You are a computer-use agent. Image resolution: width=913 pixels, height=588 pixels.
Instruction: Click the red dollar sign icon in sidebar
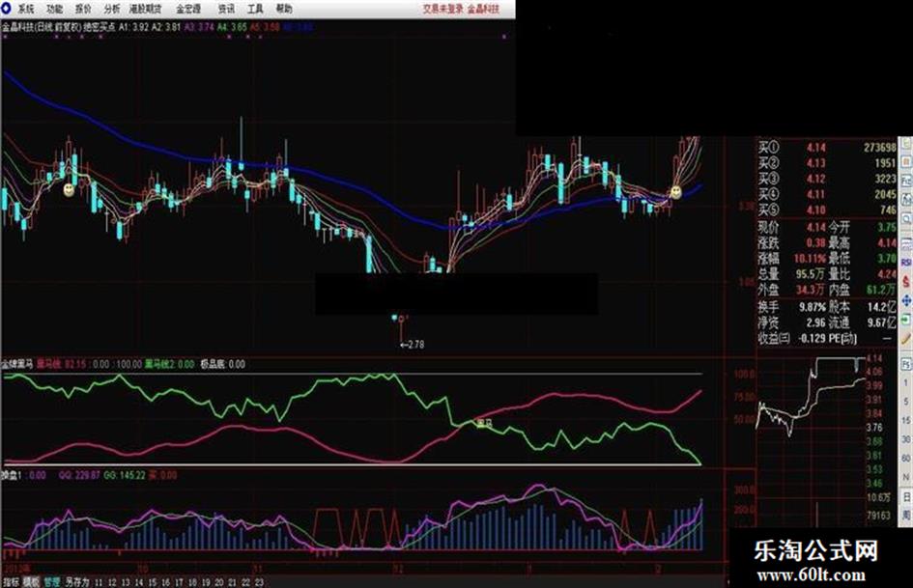coord(906,281)
